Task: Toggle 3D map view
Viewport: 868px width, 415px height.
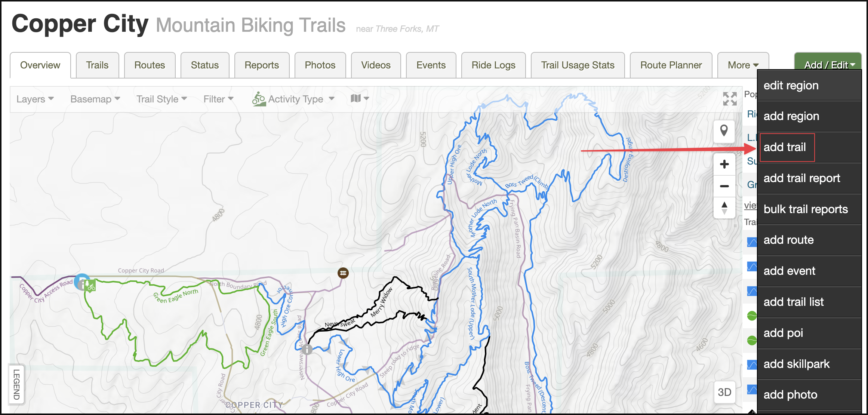Action: [724, 392]
